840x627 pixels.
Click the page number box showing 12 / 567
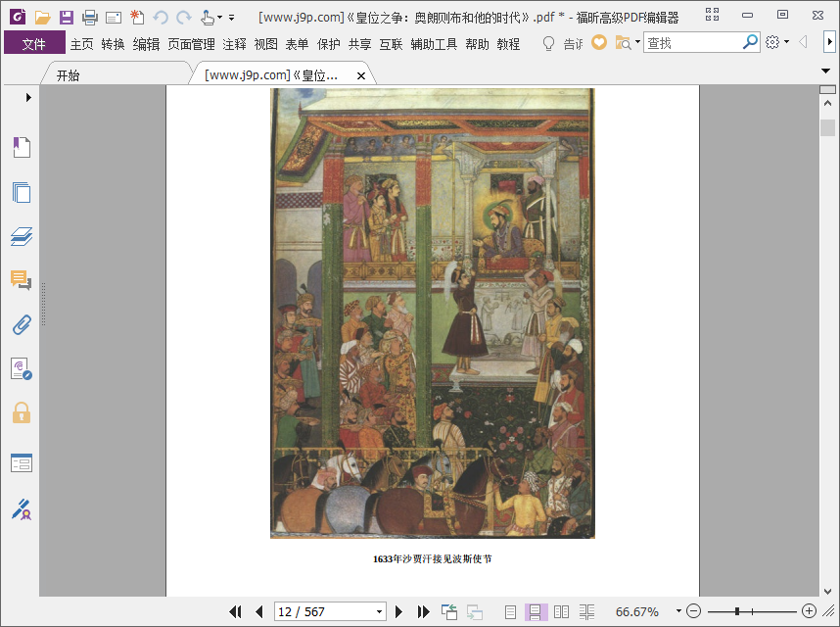pos(323,611)
